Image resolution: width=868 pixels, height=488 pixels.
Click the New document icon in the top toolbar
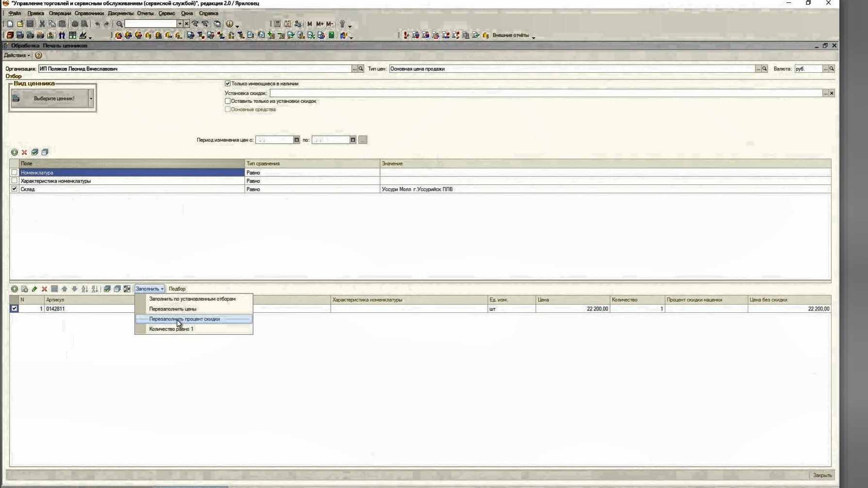[x=10, y=24]
